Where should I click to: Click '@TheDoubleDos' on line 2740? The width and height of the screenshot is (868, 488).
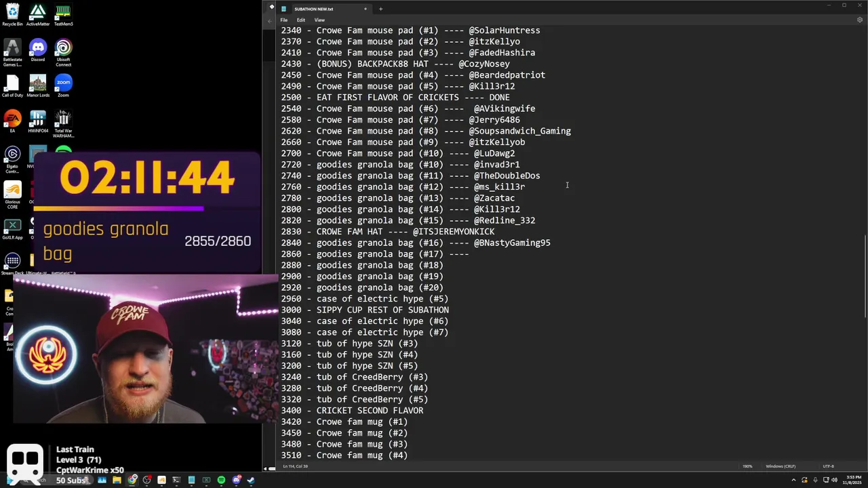[x=507, y=176]
